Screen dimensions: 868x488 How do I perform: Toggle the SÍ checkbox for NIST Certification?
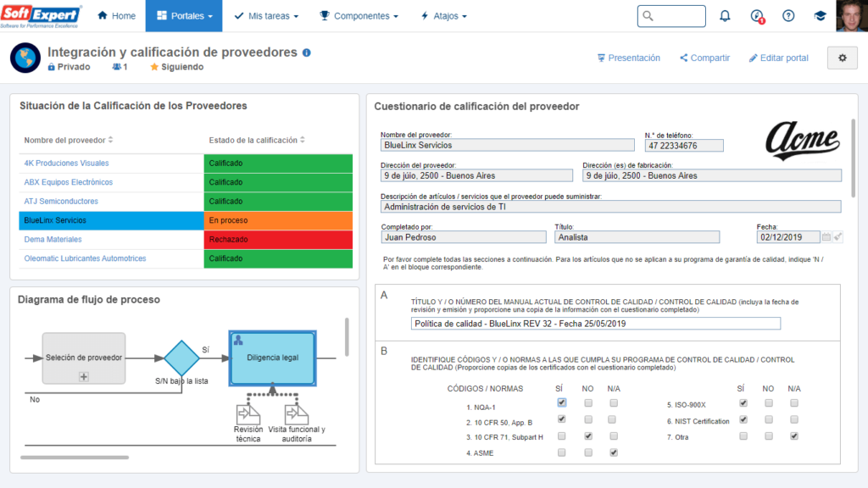(743, 419)
